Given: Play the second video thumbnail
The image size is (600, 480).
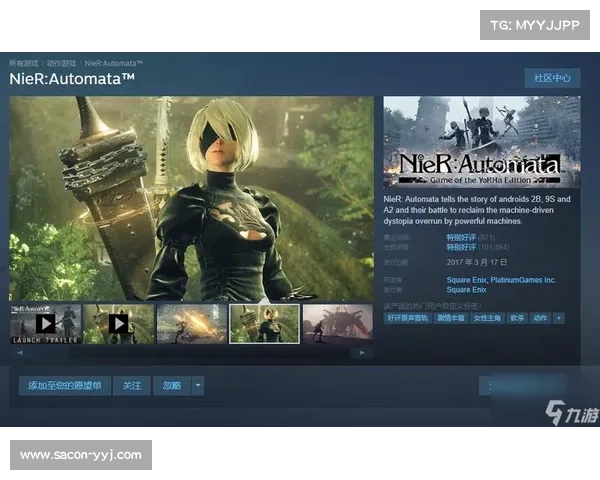Looking at the screenshot, I should pyautogui.click(x=118, y=324).
